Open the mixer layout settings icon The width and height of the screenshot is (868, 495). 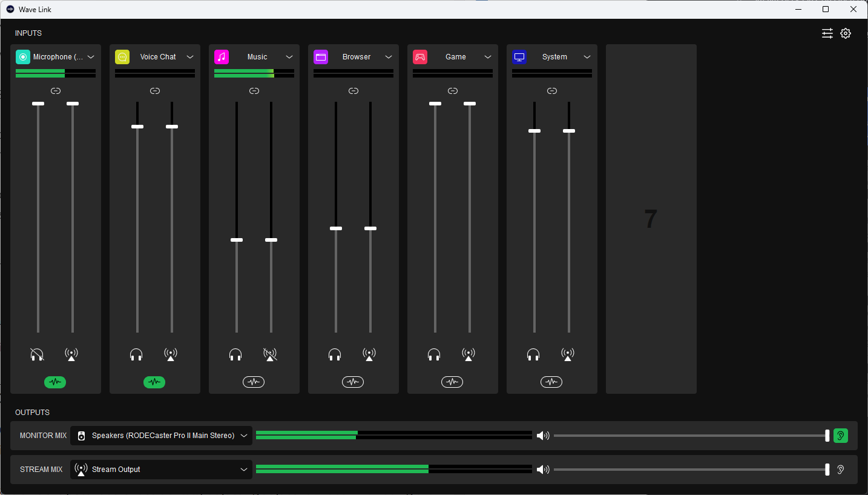coord(827,33)
